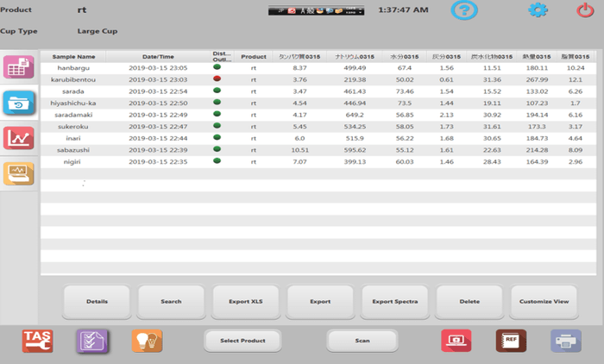Open the TAS wrench tool icon

37,341
